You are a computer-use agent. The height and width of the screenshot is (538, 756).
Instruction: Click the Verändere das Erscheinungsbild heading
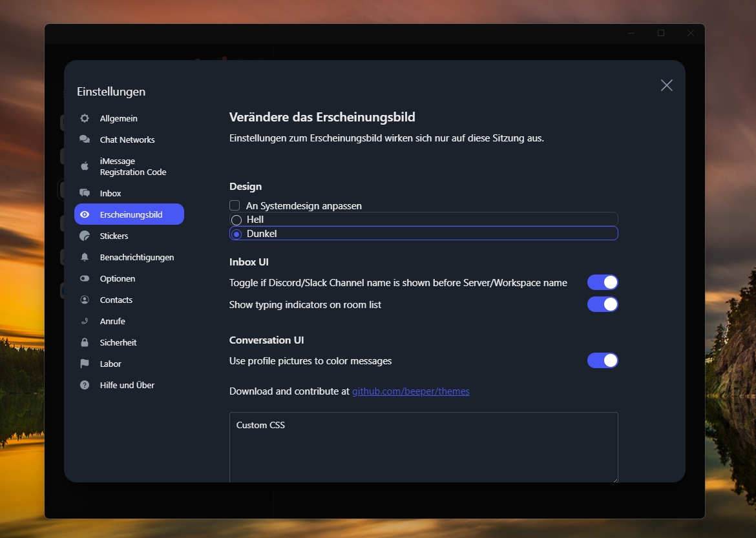click(x=322, y=117)
